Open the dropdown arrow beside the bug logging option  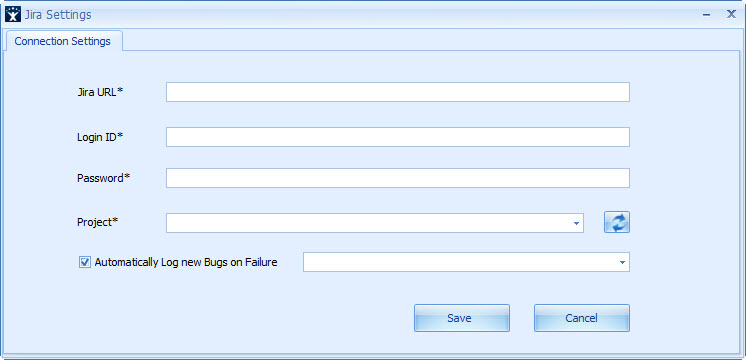622,262
